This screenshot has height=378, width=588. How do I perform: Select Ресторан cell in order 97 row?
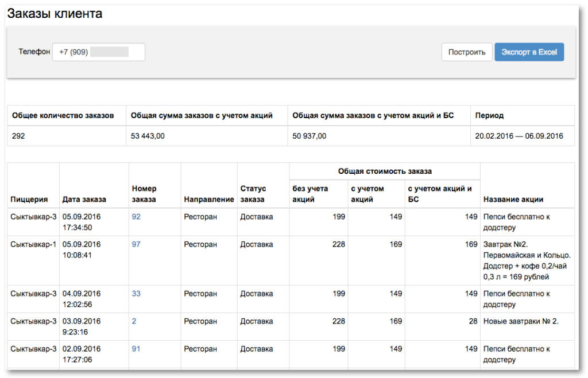pos(200,244)
